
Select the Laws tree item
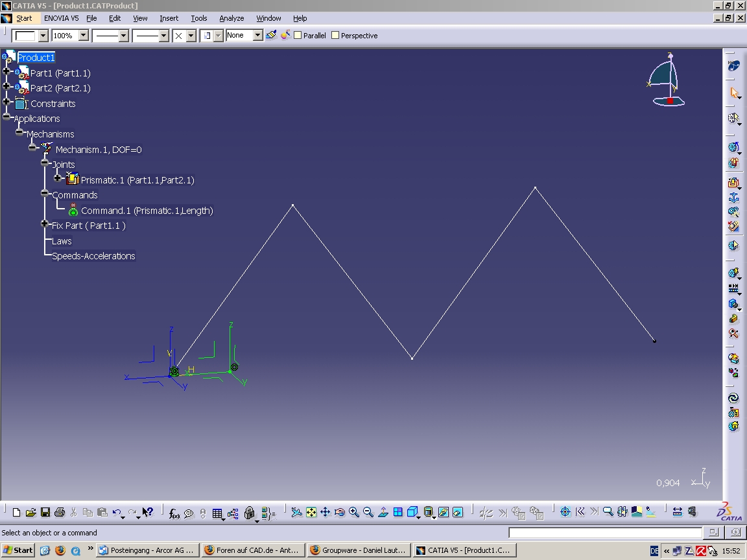coord(62,241)
